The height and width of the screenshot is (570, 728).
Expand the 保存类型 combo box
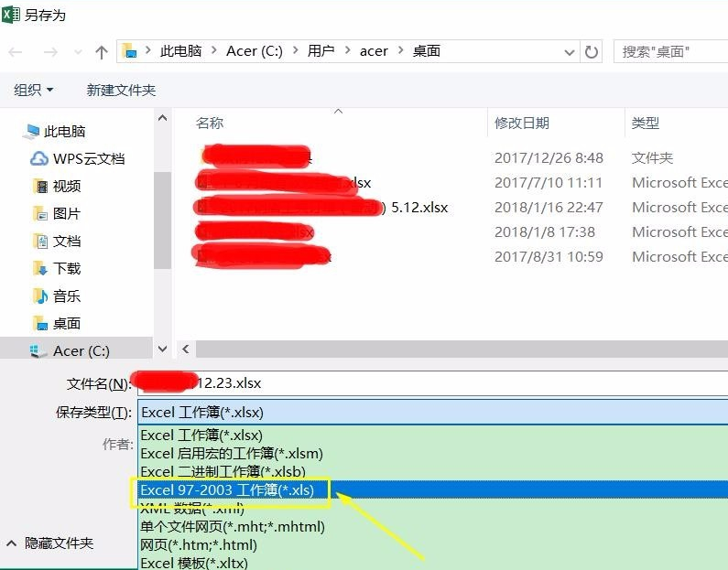[x=430, y=413]
